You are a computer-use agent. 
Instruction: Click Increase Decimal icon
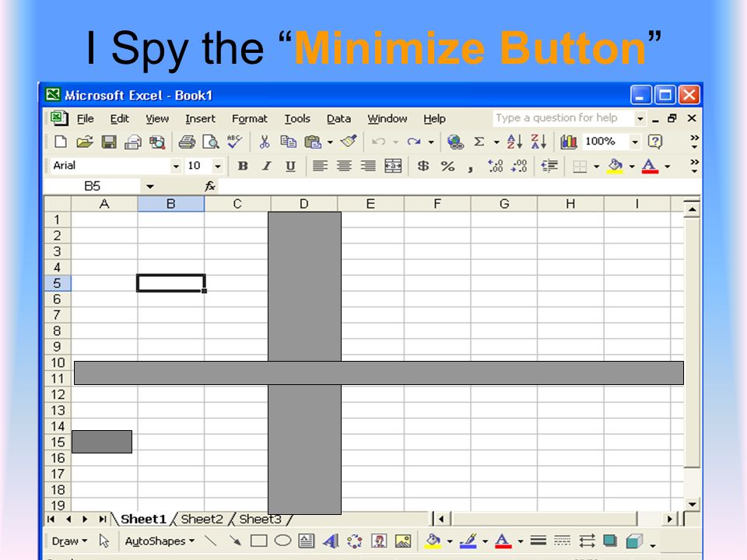tap(496, 166)
